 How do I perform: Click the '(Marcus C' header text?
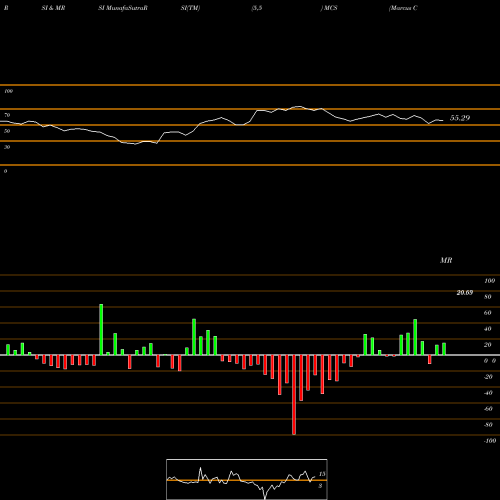coord(403,8)
